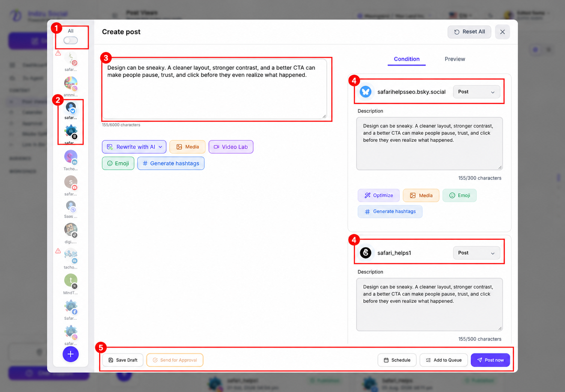The width and height of the screenshot is (565, 392).
Task: Select the Saas ... account avatar
Action: pos(71,206)
